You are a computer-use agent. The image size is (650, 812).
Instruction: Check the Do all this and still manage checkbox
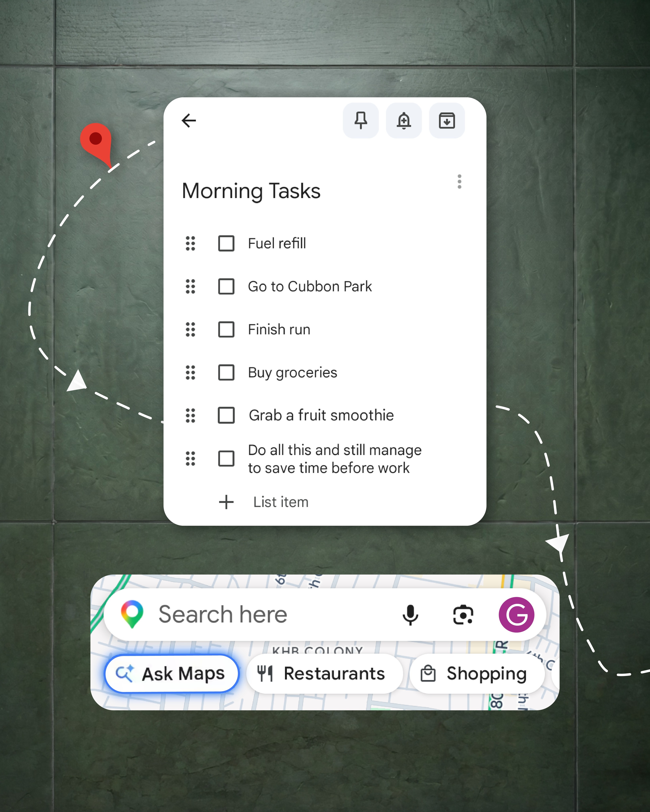tap(226, 459)
